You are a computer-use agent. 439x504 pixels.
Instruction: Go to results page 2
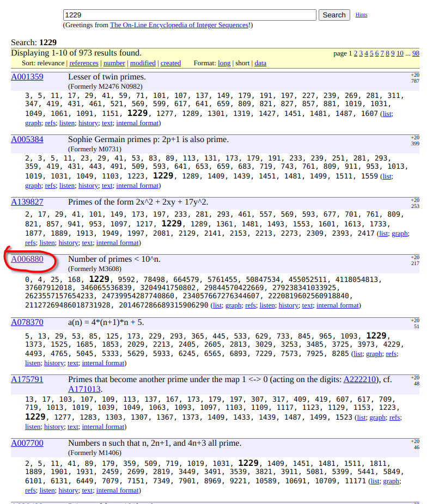(x=356, y=53)
